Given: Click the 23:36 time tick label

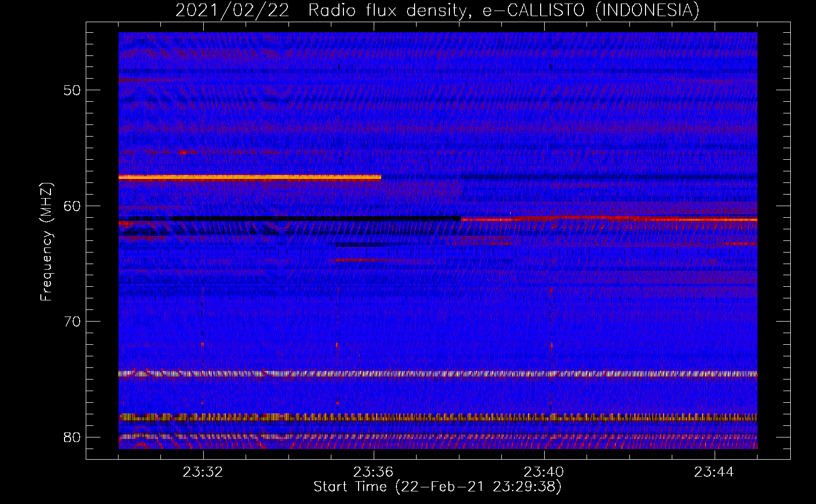Looking at the screenshot, I should (x=373, y=472).
